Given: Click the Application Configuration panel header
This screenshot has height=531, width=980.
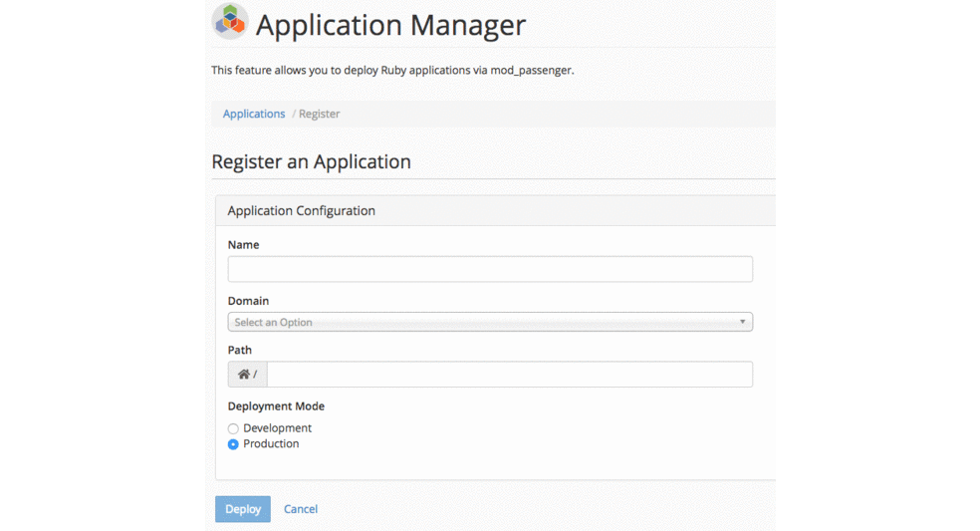Looking at the screenshot, I should tap(301, 211).
